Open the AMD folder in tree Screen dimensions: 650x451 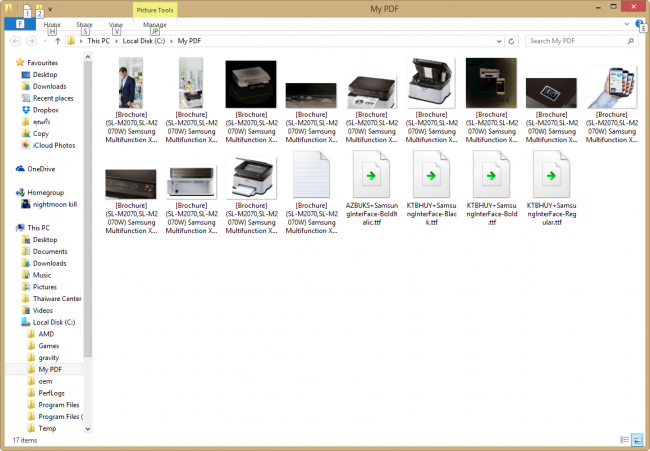[x=46, y=334]
